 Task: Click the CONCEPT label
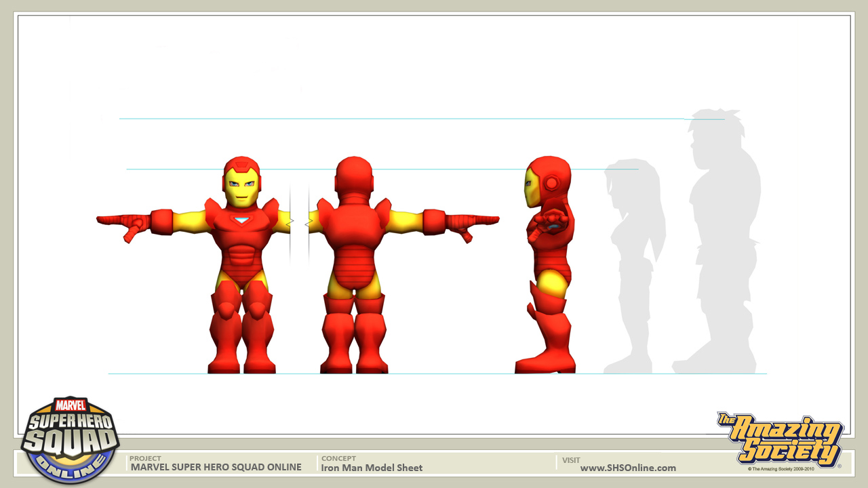click(x=338, y=458)
